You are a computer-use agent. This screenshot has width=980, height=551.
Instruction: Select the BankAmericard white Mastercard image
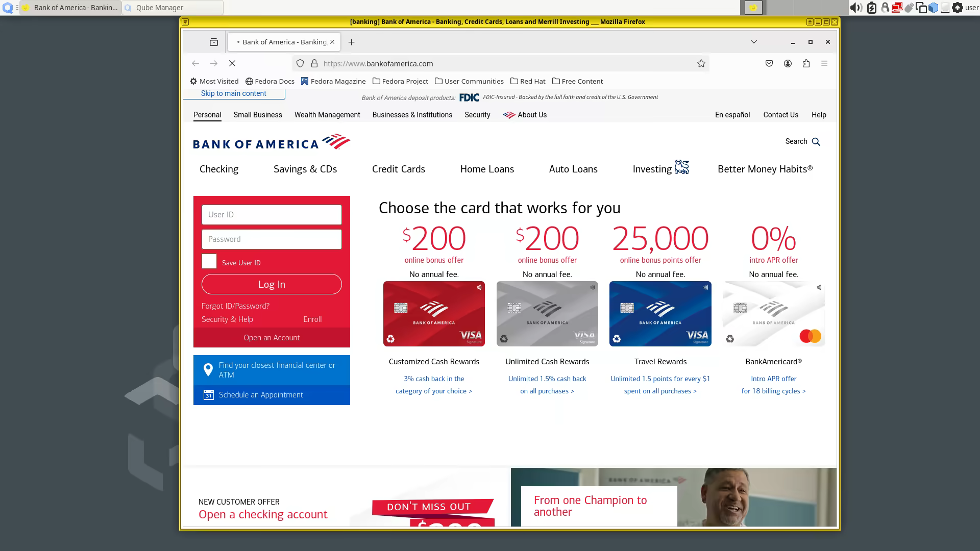(774, 314)
